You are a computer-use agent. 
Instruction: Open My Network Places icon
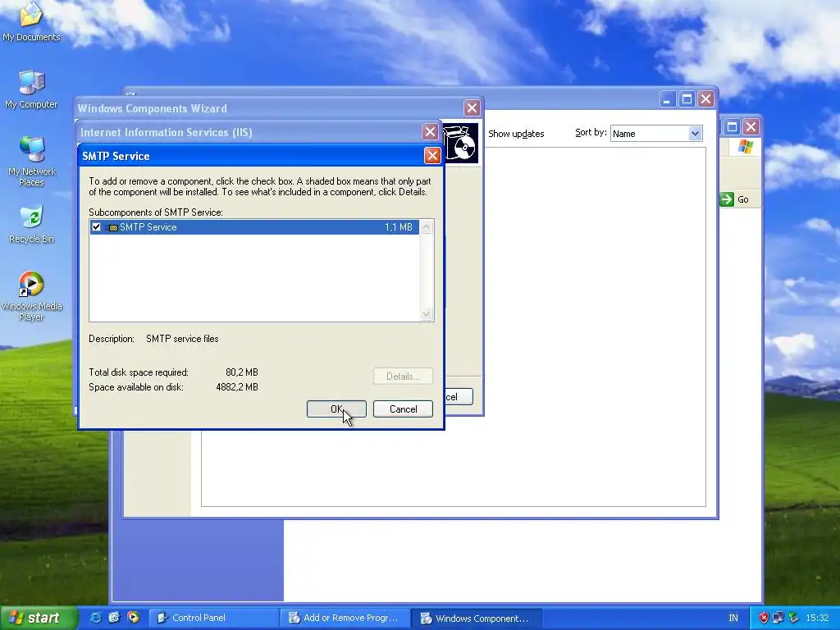coord(32,162)
